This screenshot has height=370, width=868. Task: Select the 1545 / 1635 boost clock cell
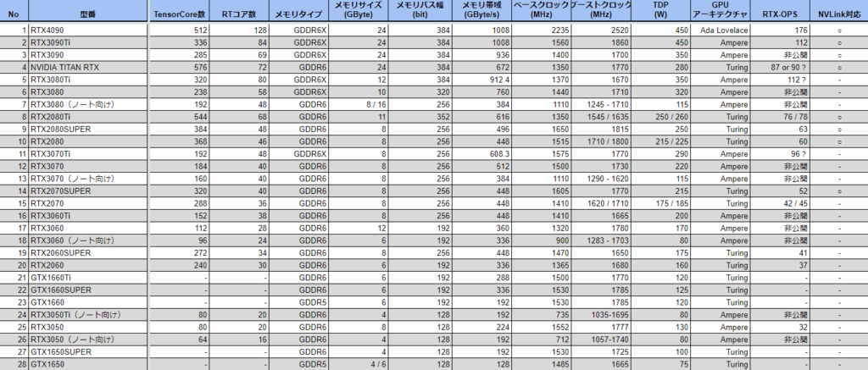point(601,117)
